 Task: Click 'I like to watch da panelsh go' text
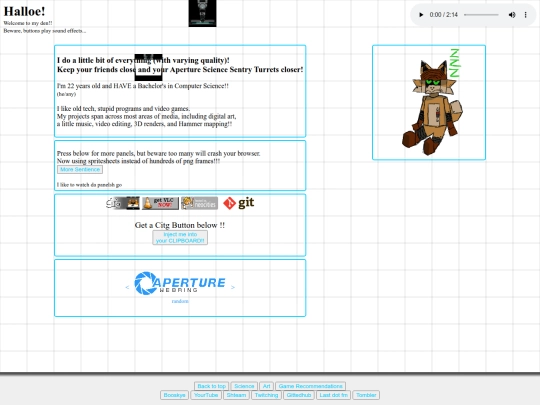pyautogui.click(x=89, y=185)
